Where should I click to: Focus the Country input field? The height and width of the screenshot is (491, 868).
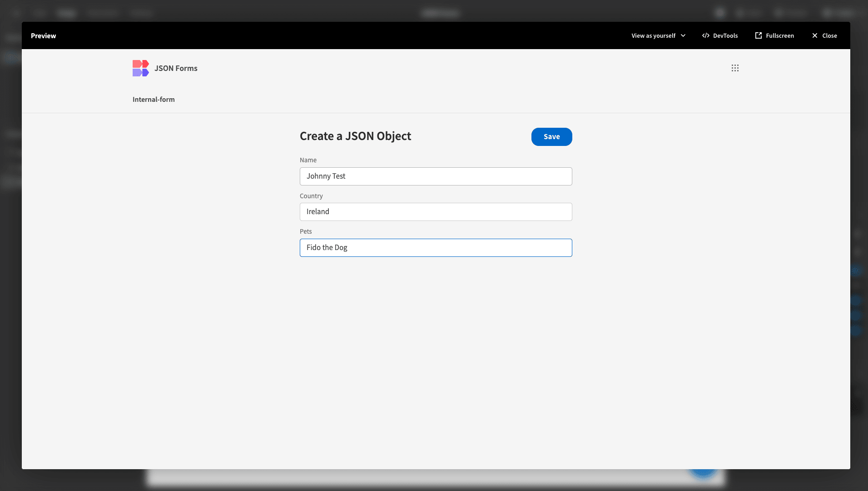pos(436,212)
